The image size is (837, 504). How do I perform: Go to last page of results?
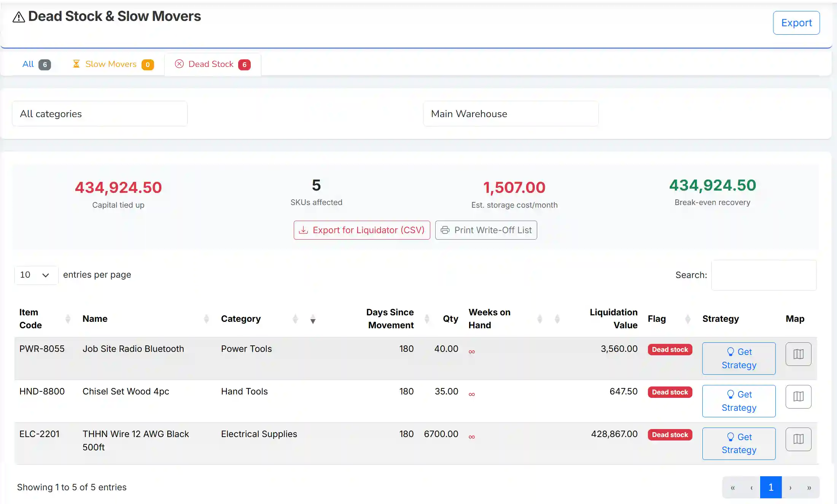coord(809,487)
